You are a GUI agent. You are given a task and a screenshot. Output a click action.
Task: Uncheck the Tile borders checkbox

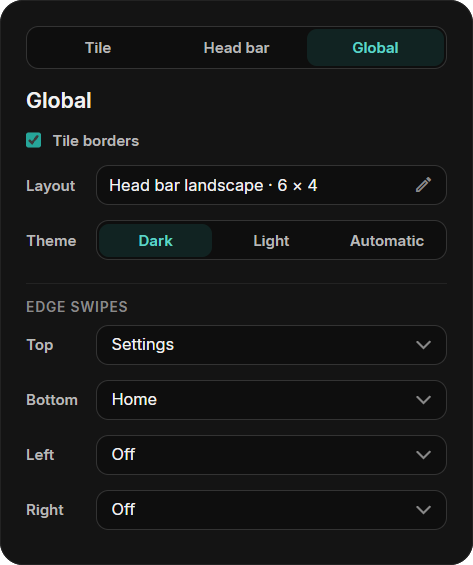coord(34,140)
